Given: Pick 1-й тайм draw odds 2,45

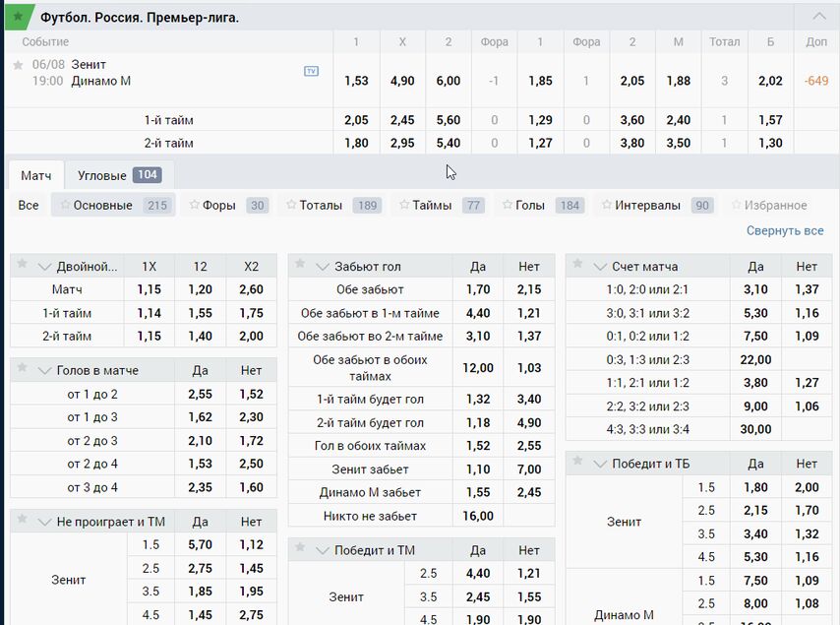Looking at the screenshot, I should point(402,120).
